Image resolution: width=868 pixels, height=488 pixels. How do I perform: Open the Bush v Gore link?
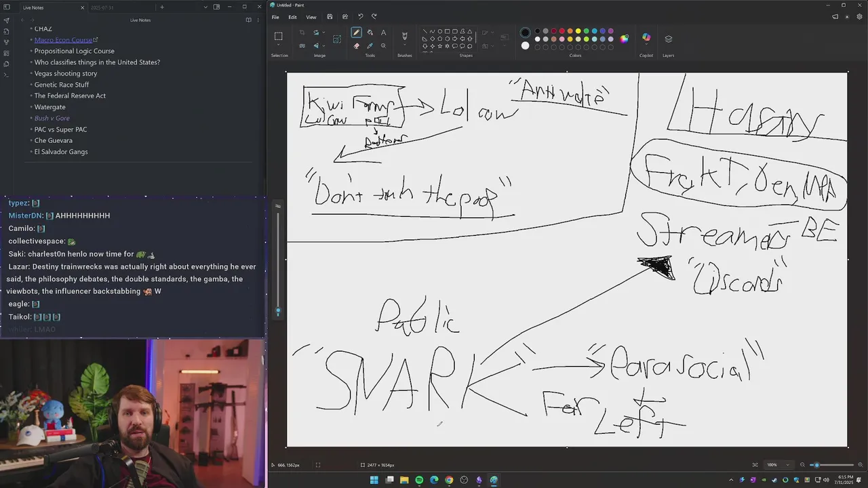pos(52,118)
